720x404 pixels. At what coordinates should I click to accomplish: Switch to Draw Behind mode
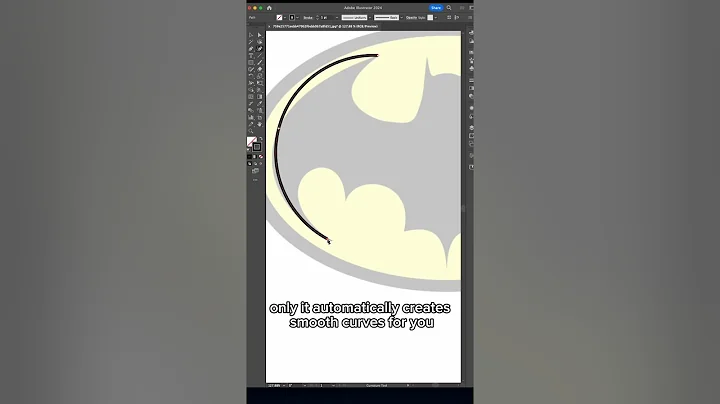click(x=255, y=164)
